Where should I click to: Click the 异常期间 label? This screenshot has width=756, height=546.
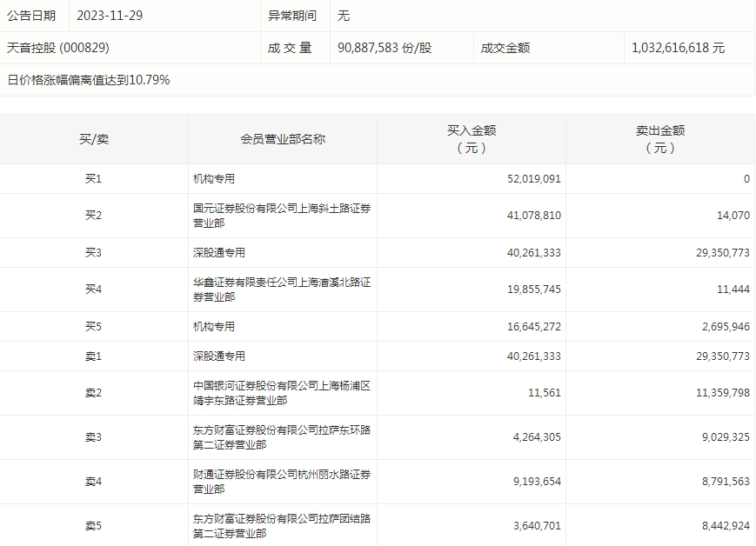[292, 16]
